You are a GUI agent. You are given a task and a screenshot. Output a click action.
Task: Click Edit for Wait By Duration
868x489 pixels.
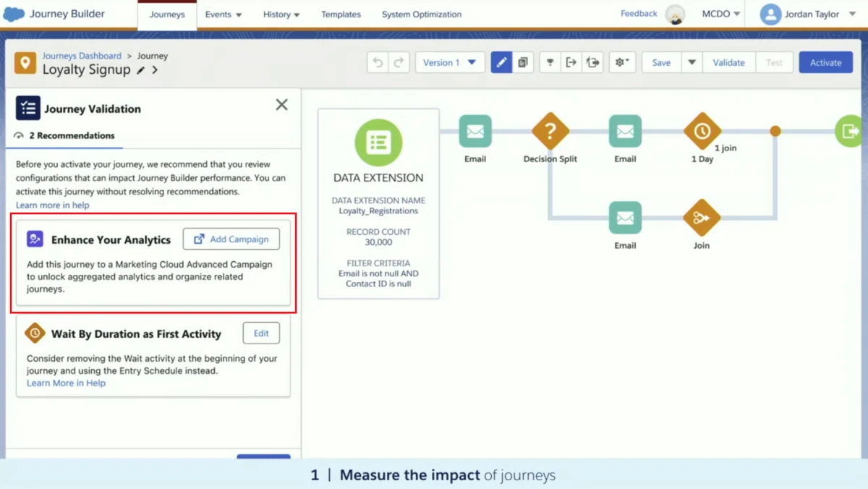coord(261,333)
